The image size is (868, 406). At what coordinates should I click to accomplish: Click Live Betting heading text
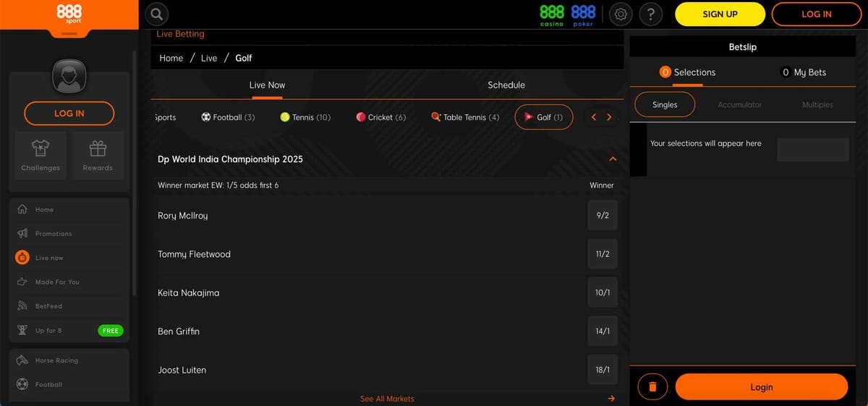click(x=181, y=34)
